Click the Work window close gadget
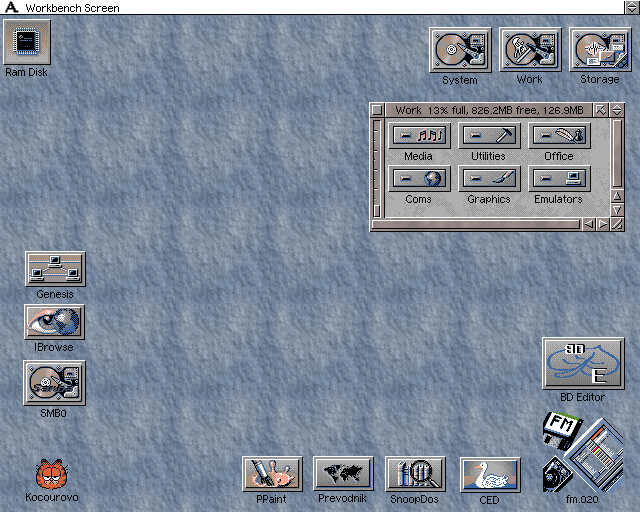Image resolution: width=640 pixels, height=512 pixels. click(377, 110)
